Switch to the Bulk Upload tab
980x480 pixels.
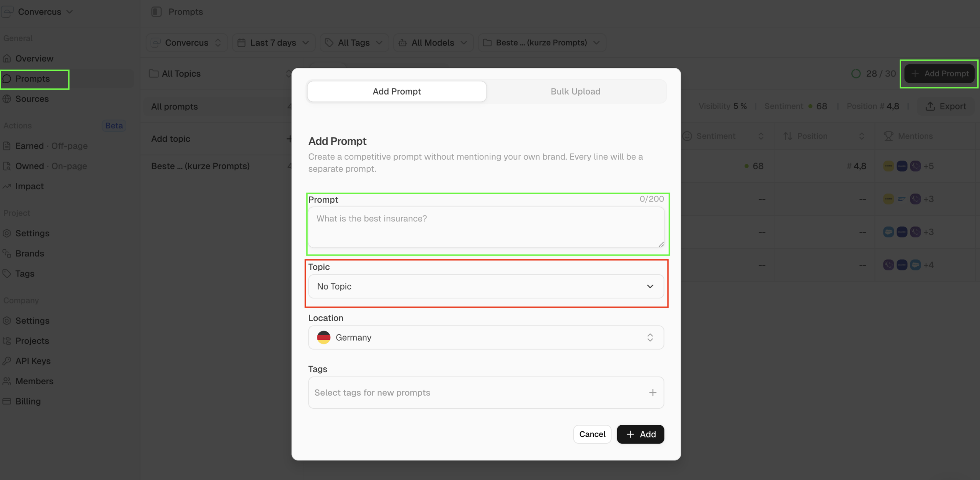(575, 92)
